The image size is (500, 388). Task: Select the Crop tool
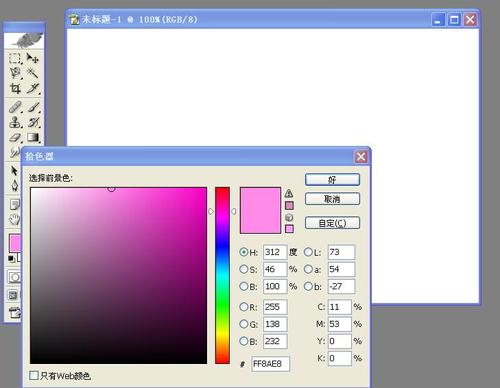(x=15, y=88)
